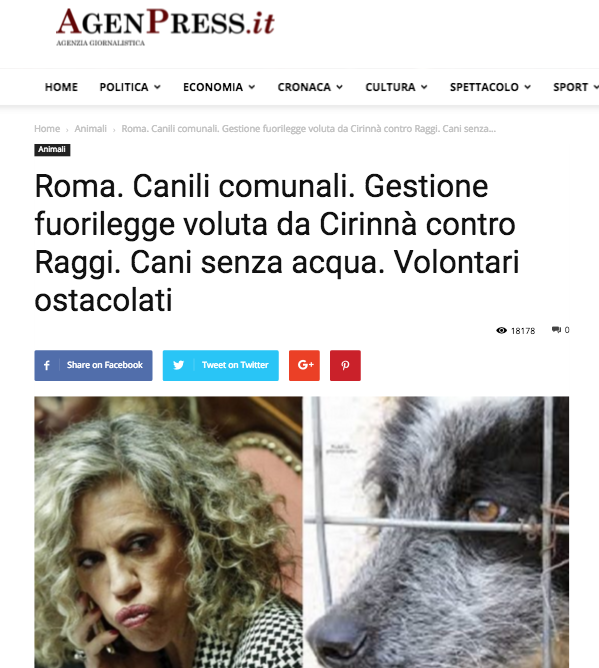Click the Tweet on Twitter label
The width and height of the screenshot is (599, 668).
point(235,365)
